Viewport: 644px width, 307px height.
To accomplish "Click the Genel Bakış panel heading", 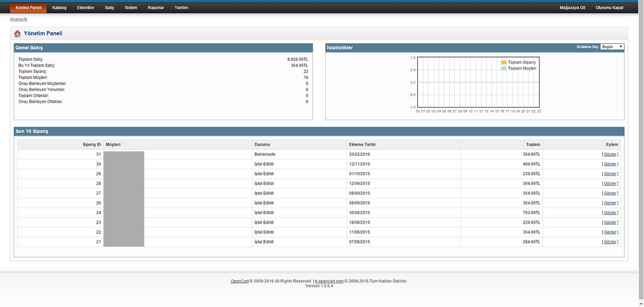I will [x=29, y=48].
